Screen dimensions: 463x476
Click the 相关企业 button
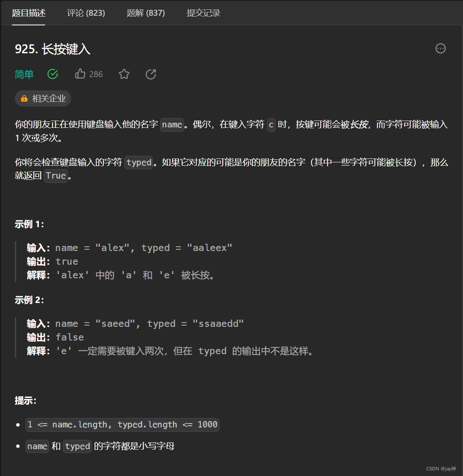tap(43, 98)
